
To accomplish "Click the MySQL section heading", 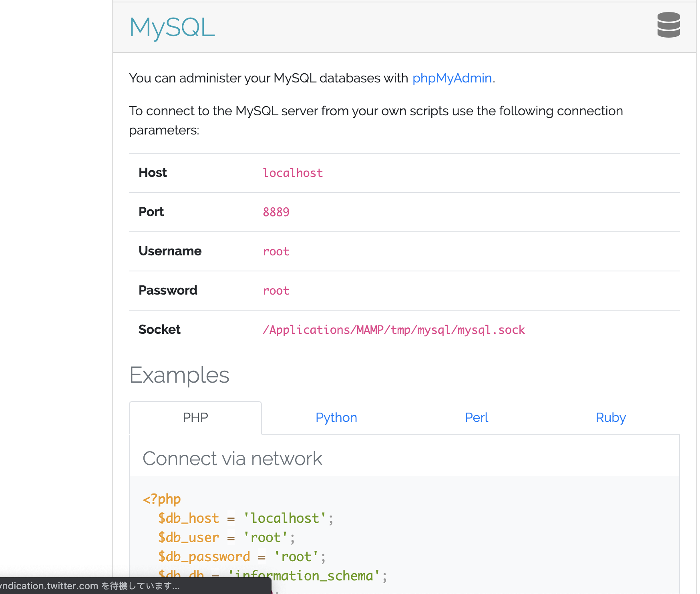I will point(172,27).
